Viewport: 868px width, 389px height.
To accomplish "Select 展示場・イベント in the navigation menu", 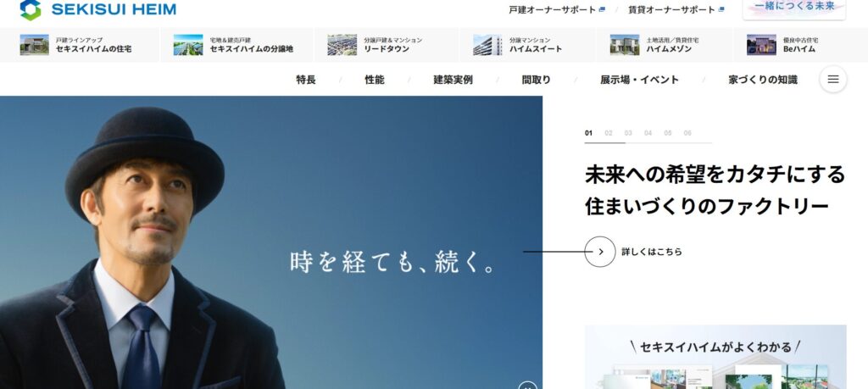I will (639, 80).
